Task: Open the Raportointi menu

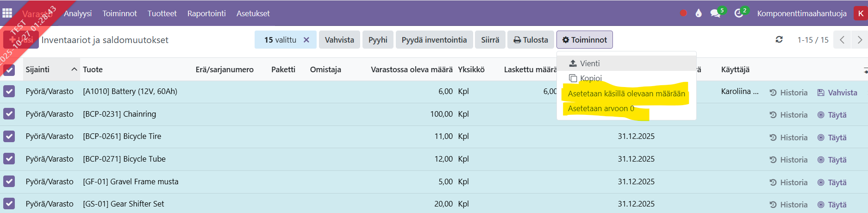Action: pos(206,13)
